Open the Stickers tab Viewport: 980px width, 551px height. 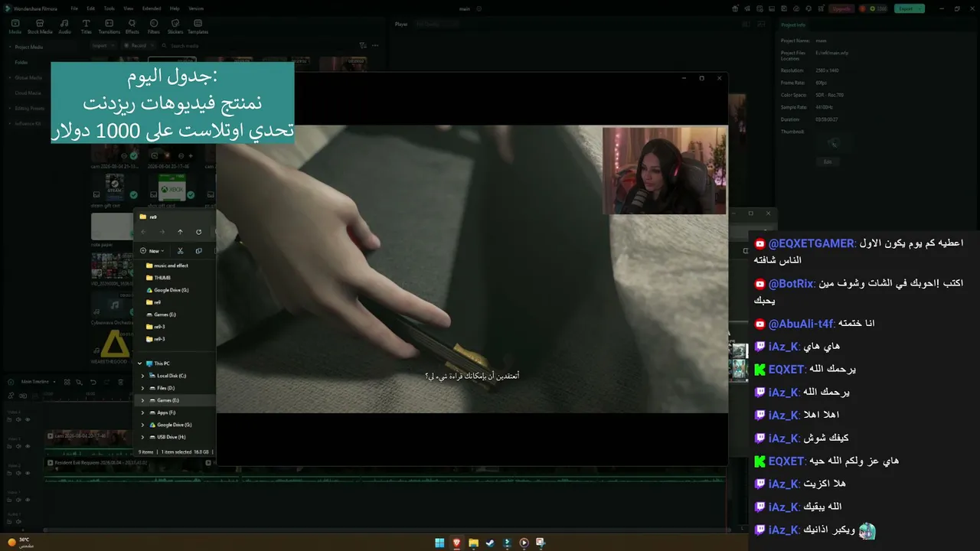[175, 27]
